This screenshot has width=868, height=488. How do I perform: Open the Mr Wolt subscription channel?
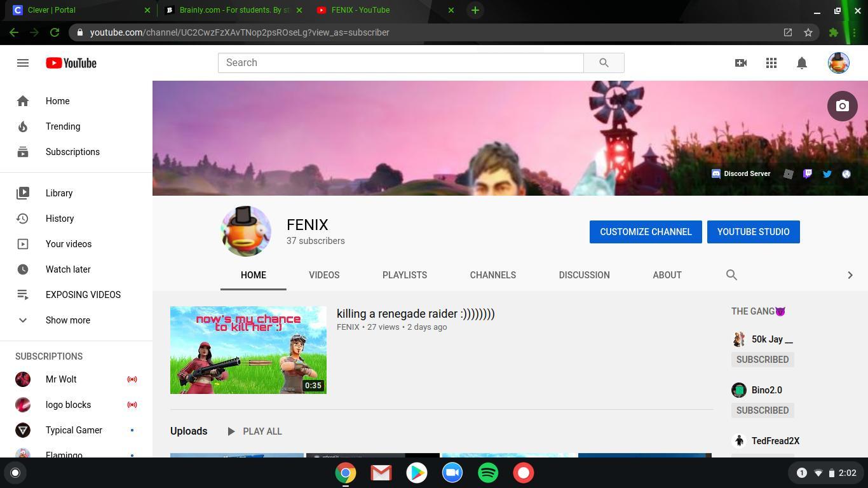click(x=76, y=379)
